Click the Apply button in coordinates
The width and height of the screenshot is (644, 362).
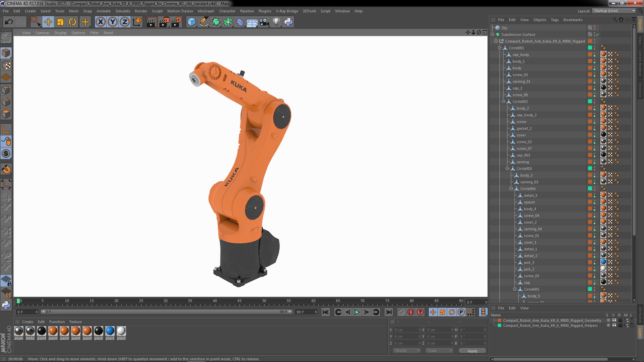coord(472,351)
